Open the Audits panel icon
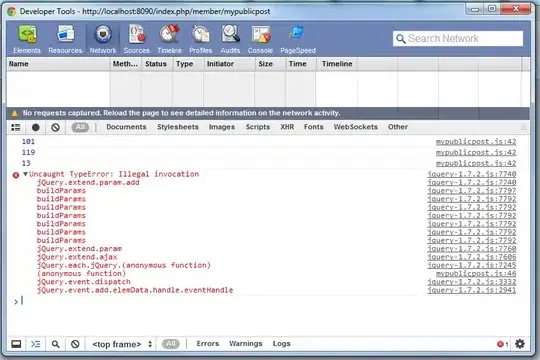This screenshot has height=360, width=540. pos(230,34)
